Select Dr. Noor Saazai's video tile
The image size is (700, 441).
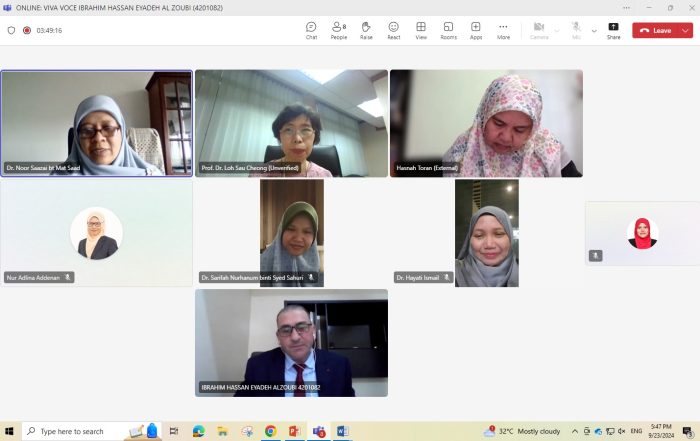pos(97,123)
